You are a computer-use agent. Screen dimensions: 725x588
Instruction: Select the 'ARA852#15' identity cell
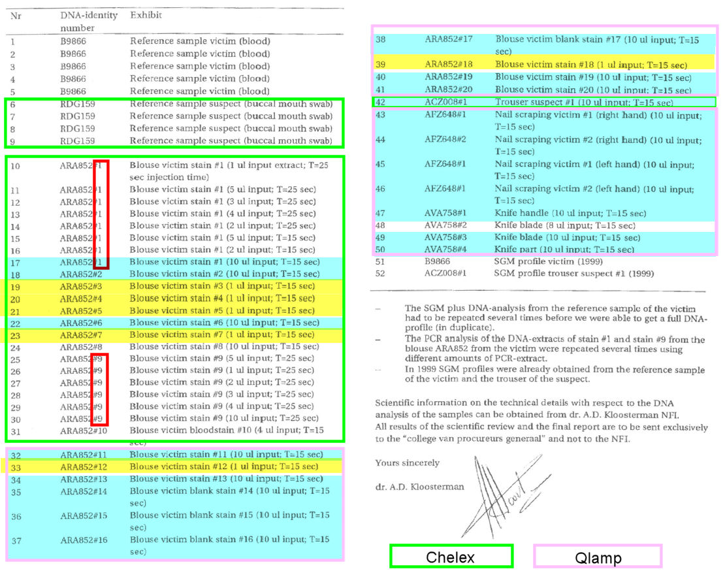[x=83, y=515]
